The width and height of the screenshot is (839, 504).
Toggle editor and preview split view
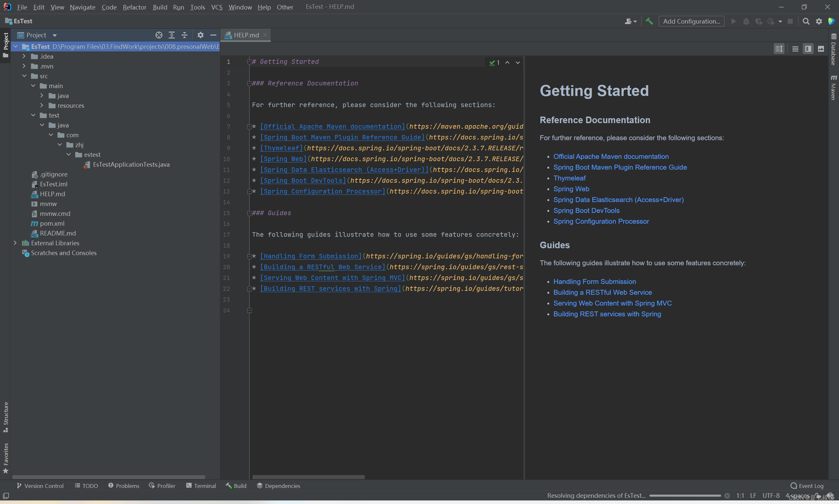pyautogui.click(x=808, y=49)
